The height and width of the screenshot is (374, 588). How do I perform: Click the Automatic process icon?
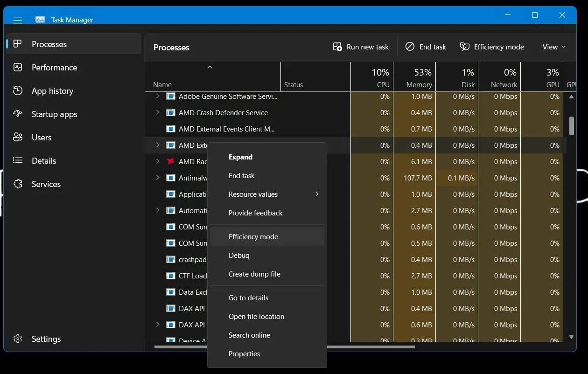[171, 211]
